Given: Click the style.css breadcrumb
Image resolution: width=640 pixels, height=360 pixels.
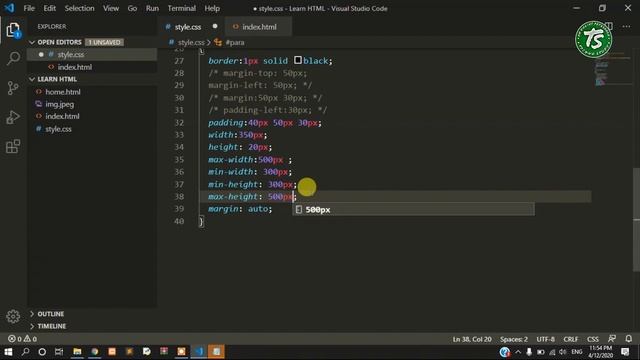Looking at the screenshot, I should [x=191, y=42].
